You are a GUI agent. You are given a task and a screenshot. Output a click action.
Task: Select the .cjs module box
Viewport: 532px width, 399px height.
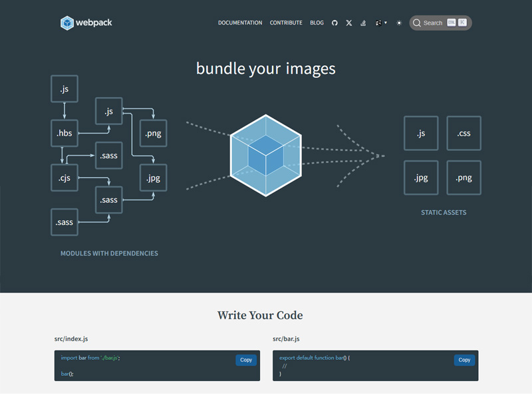[64, 178]
